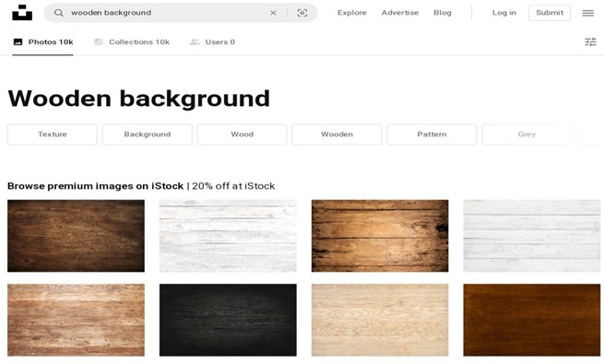Select the Pattern tag button

(432, 135)
